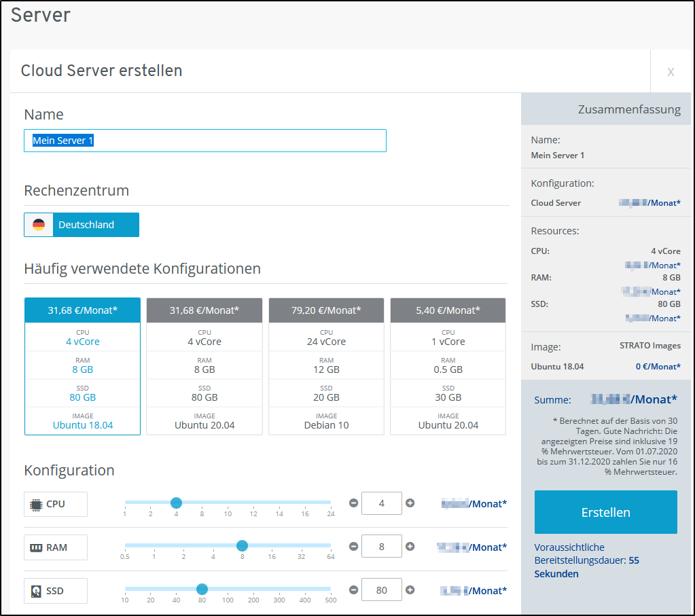Viewport: 695px width, 616px height.
Task: Decrease CPU cores with minus icon
Action: point(353,503)
